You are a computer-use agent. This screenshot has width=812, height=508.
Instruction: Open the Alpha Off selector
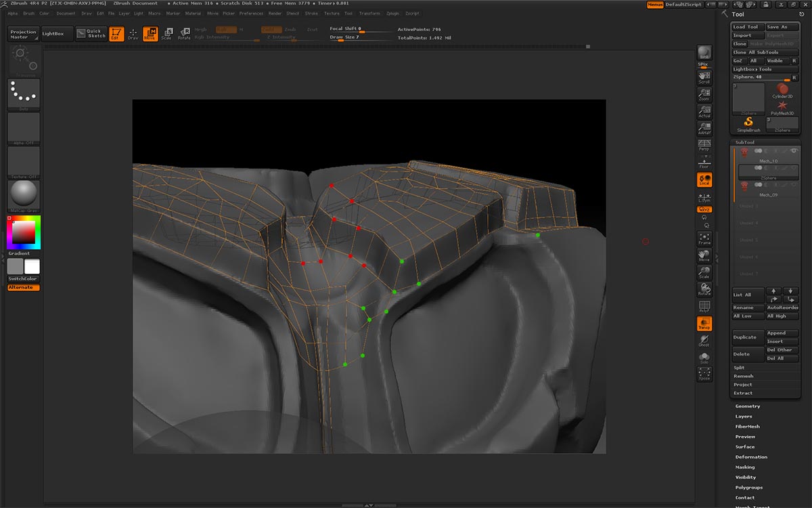point(24,128)
